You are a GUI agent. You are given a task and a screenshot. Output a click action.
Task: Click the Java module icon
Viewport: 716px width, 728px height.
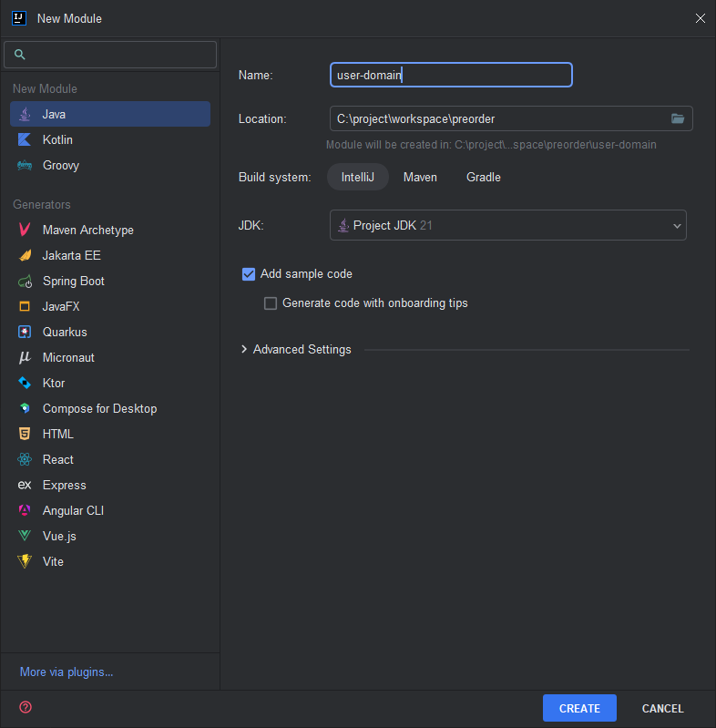[25, 114]
